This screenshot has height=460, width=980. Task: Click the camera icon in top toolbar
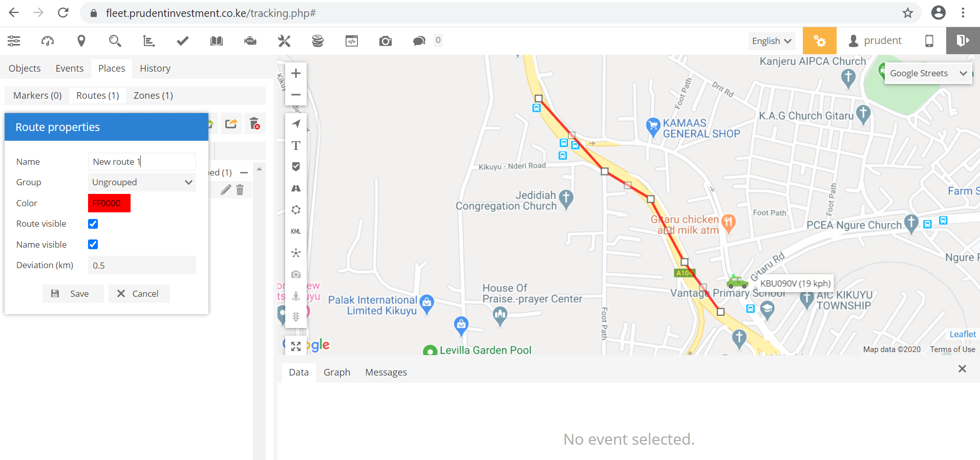pos(385,41)
